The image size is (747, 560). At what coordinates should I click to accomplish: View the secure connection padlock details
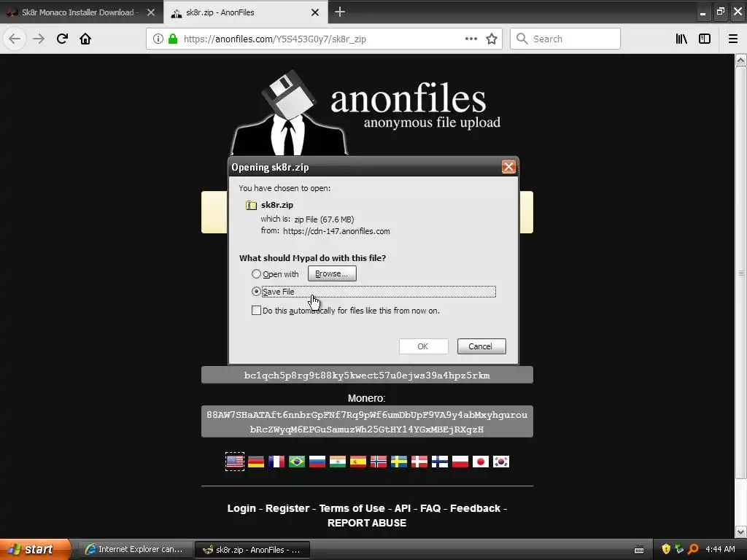point(173,39)
